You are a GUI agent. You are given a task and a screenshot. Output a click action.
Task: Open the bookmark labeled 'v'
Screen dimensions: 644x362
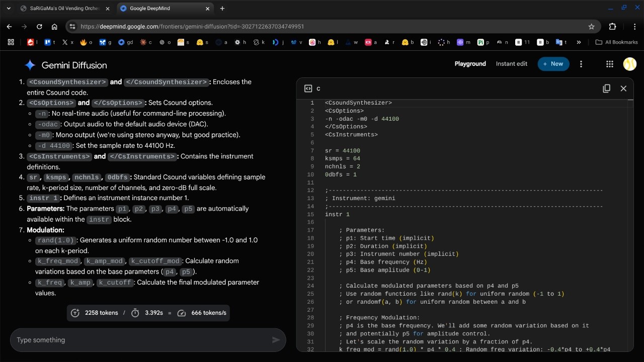pos(296,42)
